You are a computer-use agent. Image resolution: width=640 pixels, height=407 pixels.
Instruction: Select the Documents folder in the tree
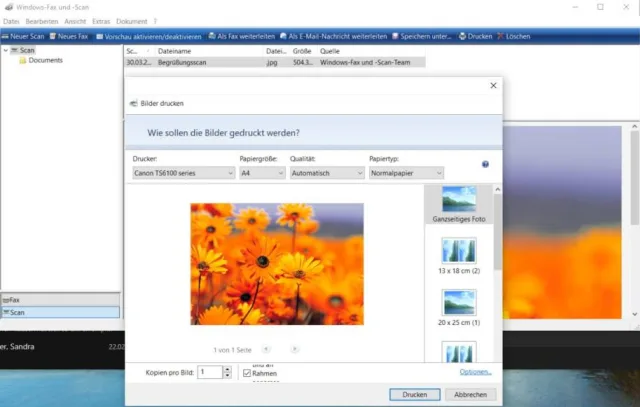point(45,60)
